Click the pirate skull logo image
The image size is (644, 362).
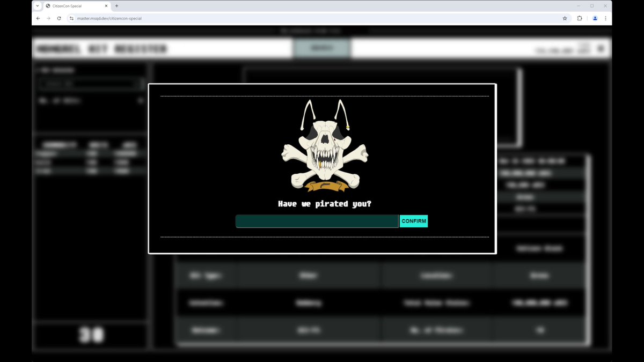(325, 146)
